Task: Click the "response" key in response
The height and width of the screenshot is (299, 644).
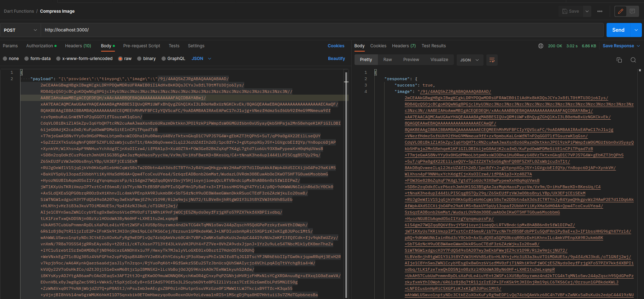Action: (x=397, y=79)
